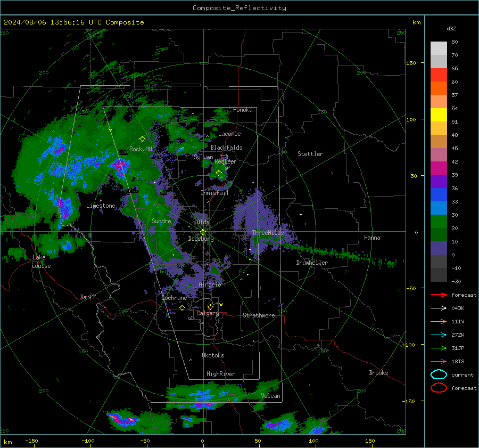Click the Composite_Reflectivity title
The image size is (479, 448).
coord(240,8)
